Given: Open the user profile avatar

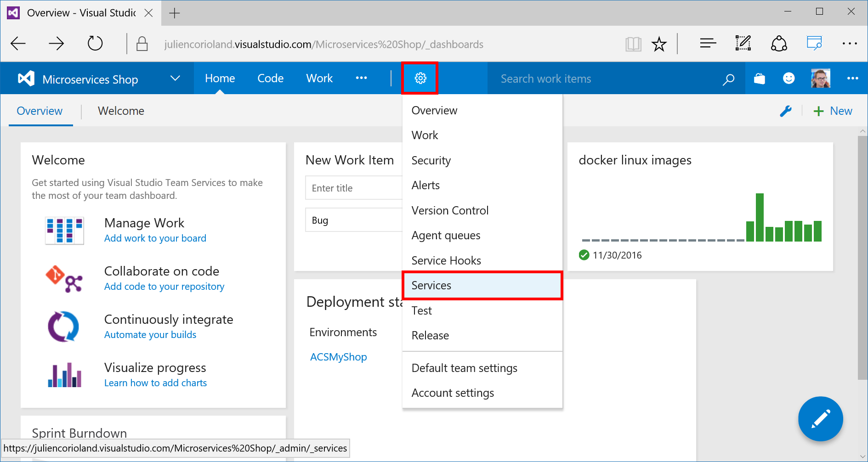Looking at the screenshot, I should [820, 79].
